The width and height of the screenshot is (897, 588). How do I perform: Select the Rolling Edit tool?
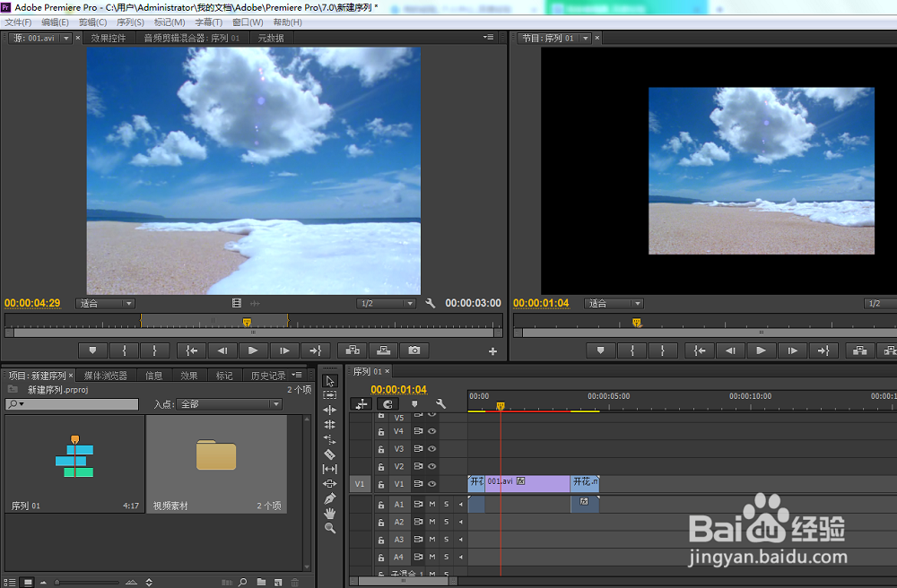[x=330, y=425]
